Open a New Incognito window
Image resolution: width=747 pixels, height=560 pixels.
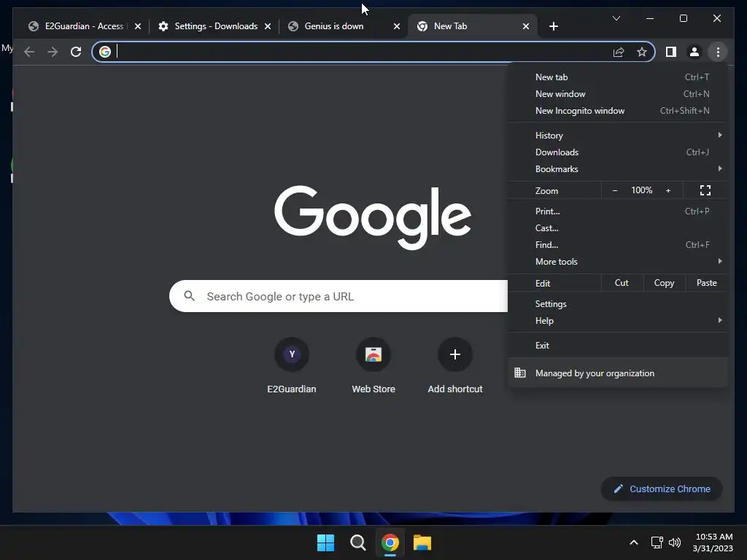point(617,111)
